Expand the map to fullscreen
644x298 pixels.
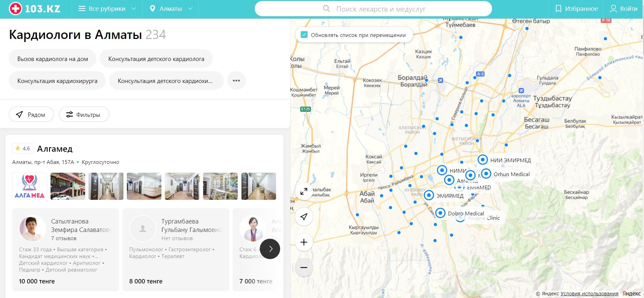pos(304,191)
